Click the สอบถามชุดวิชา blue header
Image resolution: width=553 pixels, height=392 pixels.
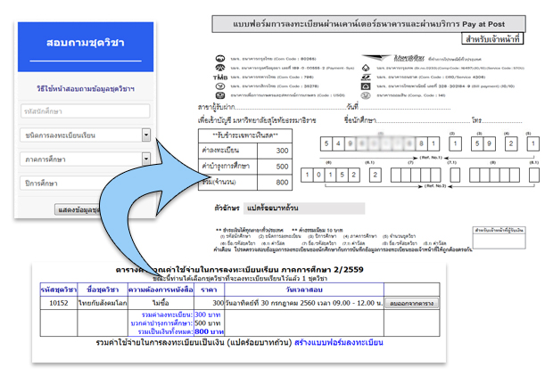pyautogui.click(x=86, y=47)
